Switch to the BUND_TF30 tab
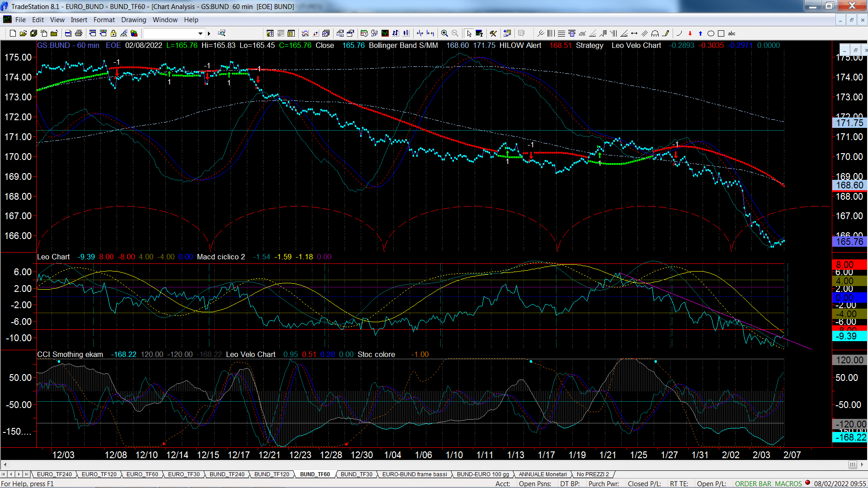Viewport: 868px width, 488px height. (x=356, y=474)
